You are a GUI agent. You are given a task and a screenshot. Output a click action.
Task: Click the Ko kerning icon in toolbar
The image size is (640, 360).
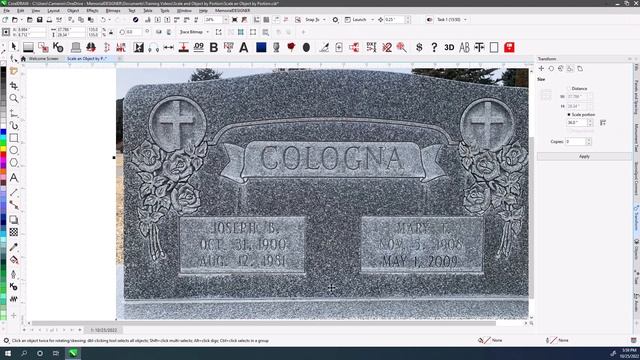point(58,47)
